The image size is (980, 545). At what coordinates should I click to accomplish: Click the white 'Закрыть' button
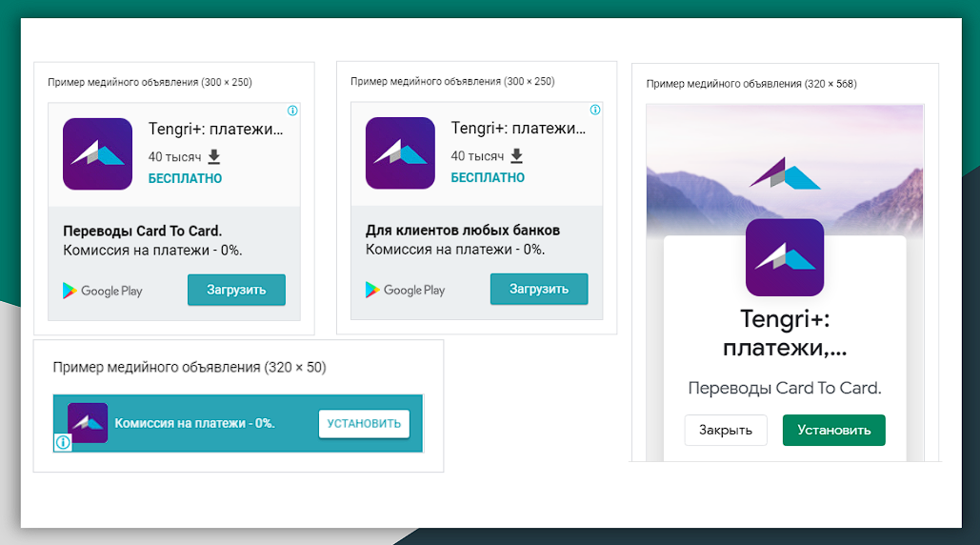point(726,430)
